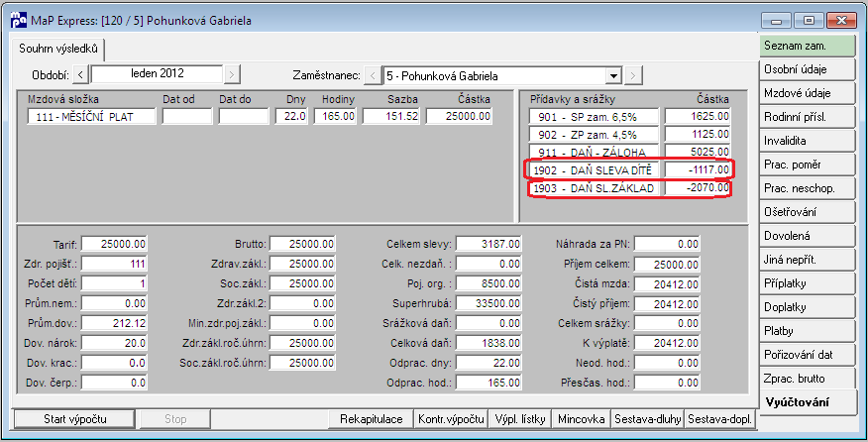The height and width of the screenshot is (442, 868).
Task: Click the K výplatě field
Action: point(668,344)
